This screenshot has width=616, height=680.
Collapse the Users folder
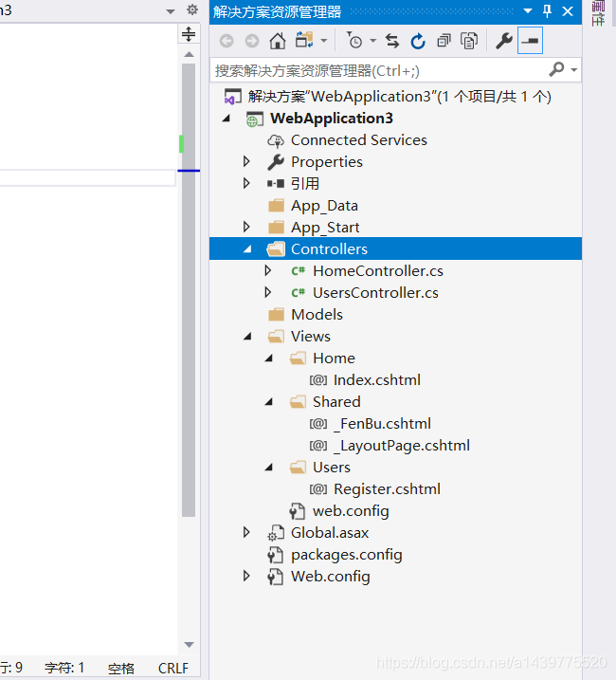[x=269, y=467]
